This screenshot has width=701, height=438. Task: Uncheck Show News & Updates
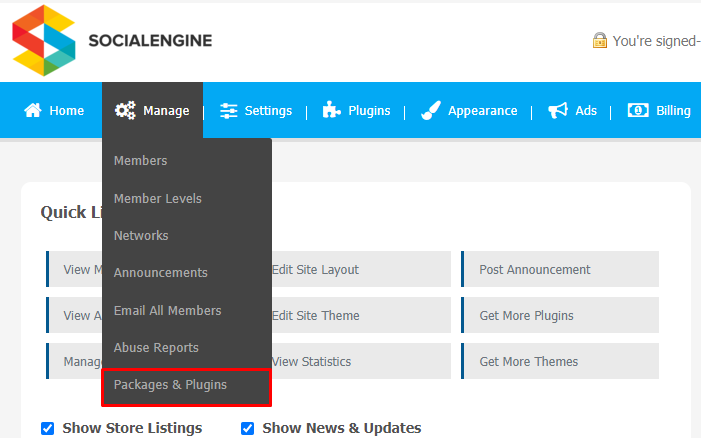point(247,428)
